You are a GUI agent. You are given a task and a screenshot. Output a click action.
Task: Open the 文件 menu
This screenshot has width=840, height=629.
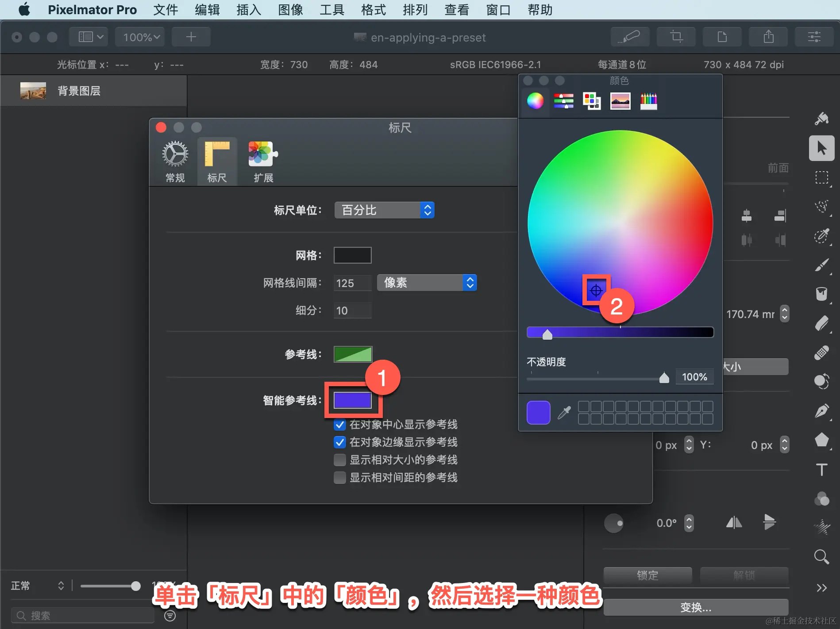tap(166, 10)
